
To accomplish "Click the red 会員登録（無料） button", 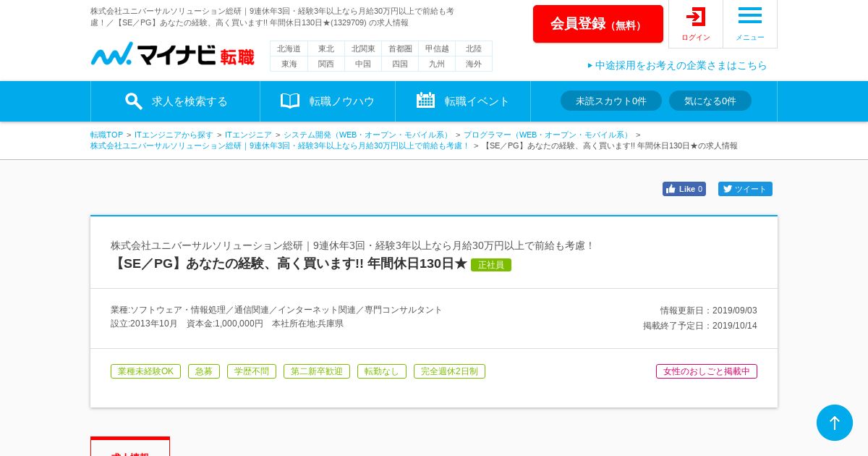I will click(598, 24).
